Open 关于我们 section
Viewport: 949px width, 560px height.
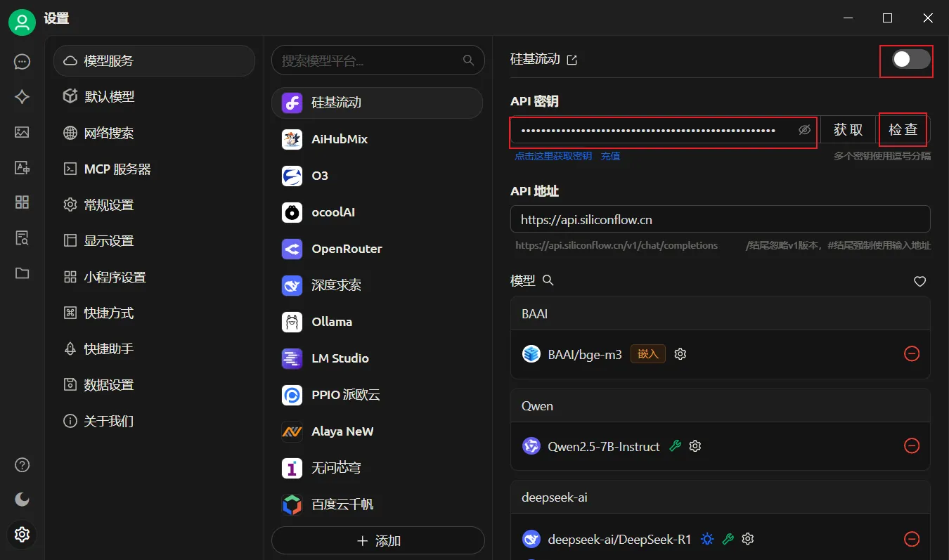pyautogui.click(x=154, y=422)
